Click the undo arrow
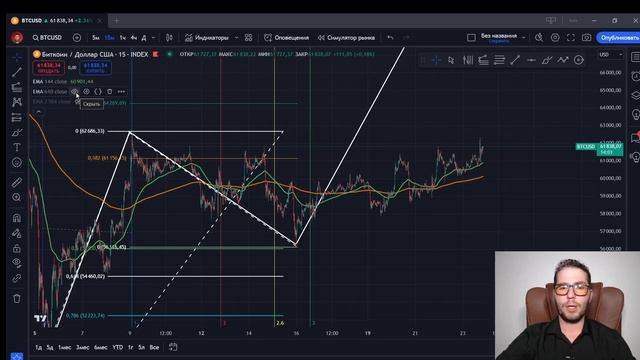The width and height of the screenshot is (640, 360). click(390, 38)
